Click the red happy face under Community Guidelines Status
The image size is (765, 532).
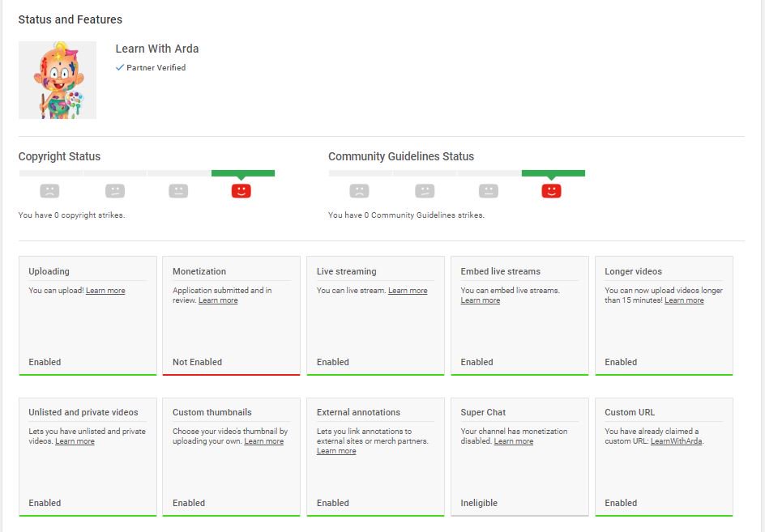point(551,190)
